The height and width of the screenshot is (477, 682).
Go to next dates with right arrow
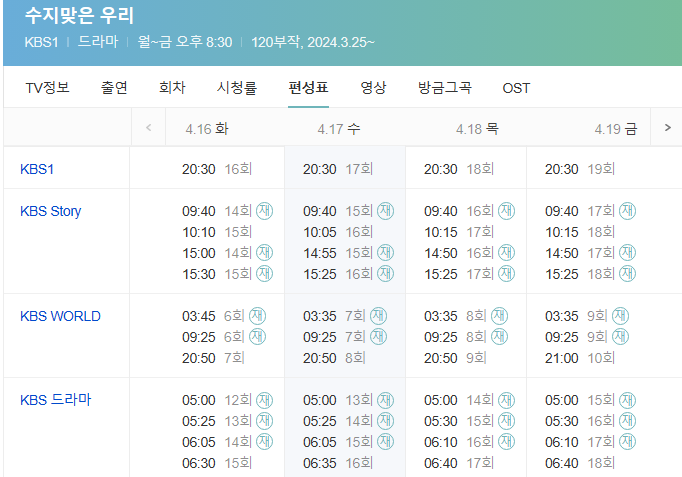coord(667,127)
